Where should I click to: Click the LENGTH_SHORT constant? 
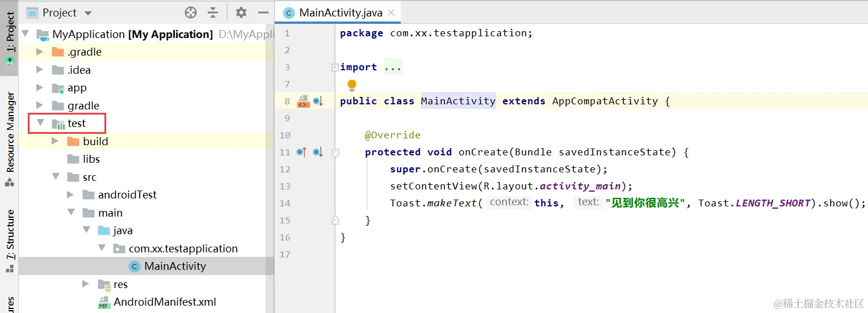coord(773,203)
